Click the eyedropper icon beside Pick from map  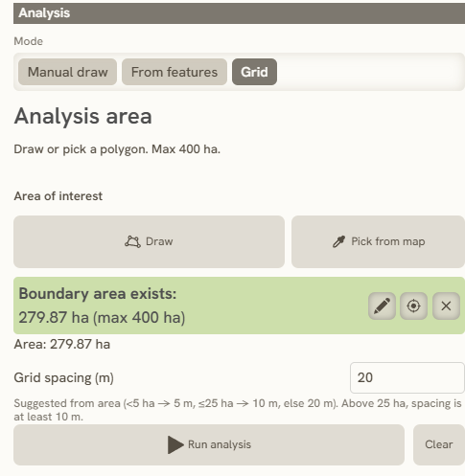[x=338, y=241]
